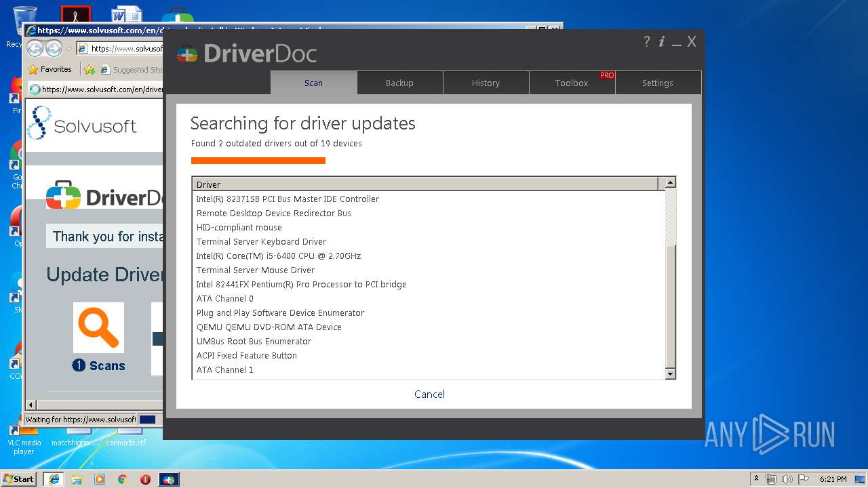
Task: Click Add to Favorites Bar star icon
Action: (x=89, y=69)
